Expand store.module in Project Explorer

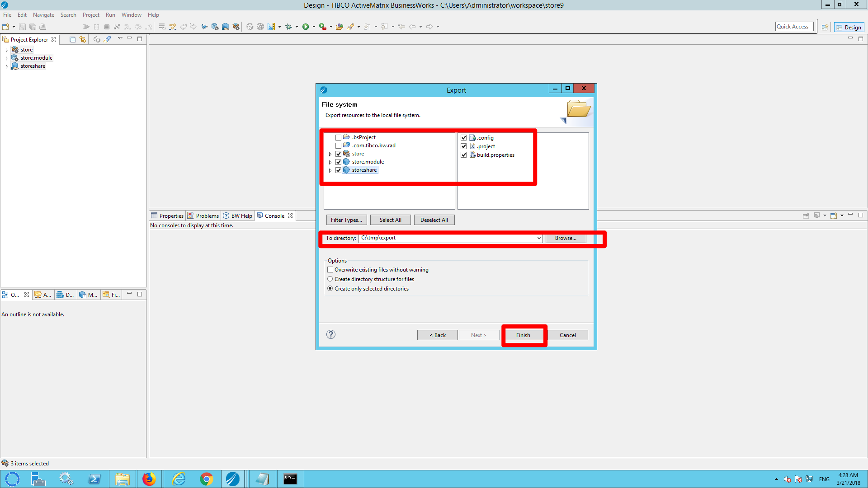pyautogui.click(x=7, y=58)
